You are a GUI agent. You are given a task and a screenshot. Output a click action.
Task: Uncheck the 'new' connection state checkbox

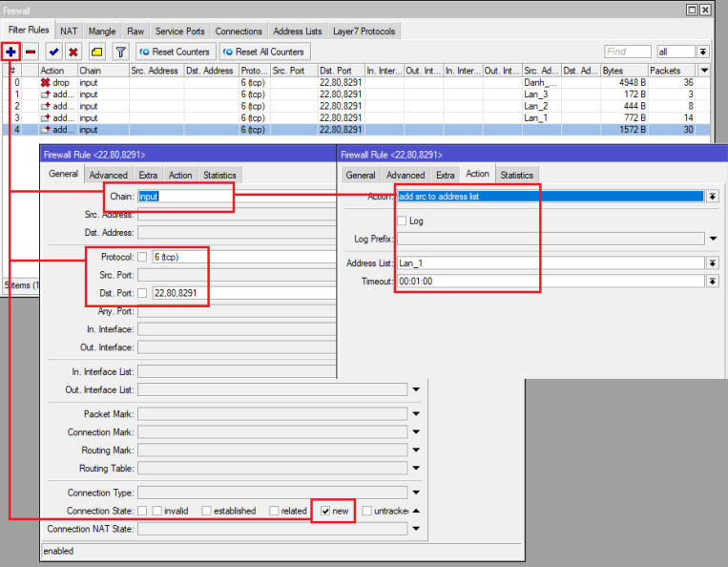click(x=325, y=511)
